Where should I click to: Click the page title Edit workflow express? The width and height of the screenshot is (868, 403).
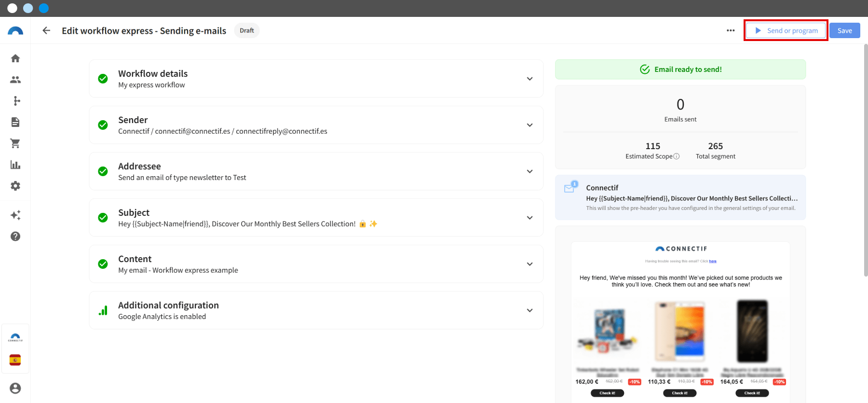pos(144,30)
